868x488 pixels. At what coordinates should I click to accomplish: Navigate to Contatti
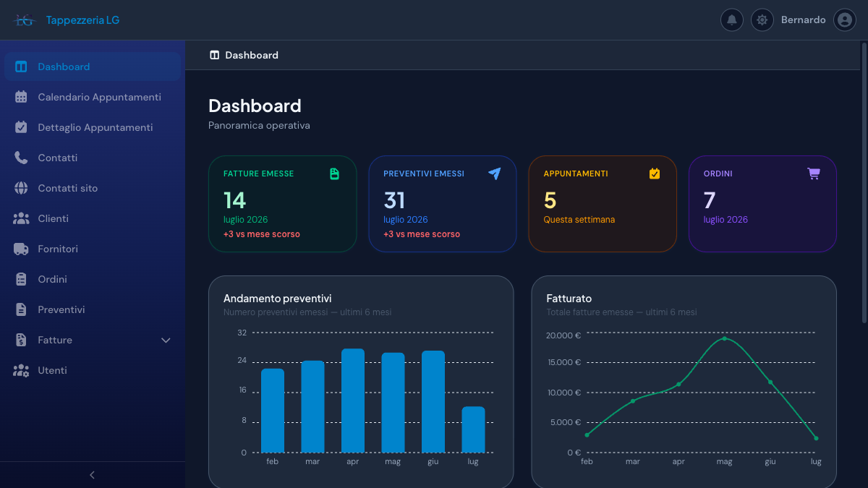(93, 158)
